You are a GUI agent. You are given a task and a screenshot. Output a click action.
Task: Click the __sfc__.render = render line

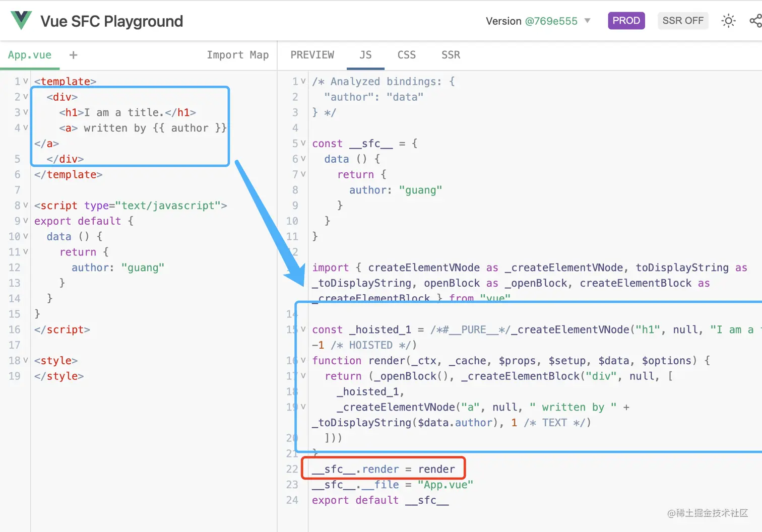(x=384, y=469)
